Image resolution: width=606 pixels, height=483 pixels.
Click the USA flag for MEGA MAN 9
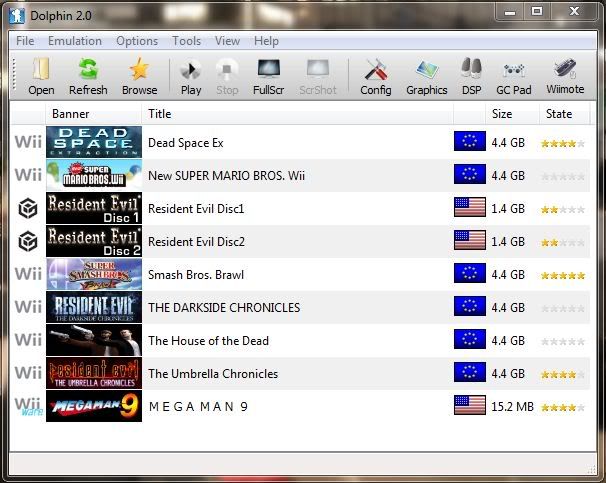[470, 405]
